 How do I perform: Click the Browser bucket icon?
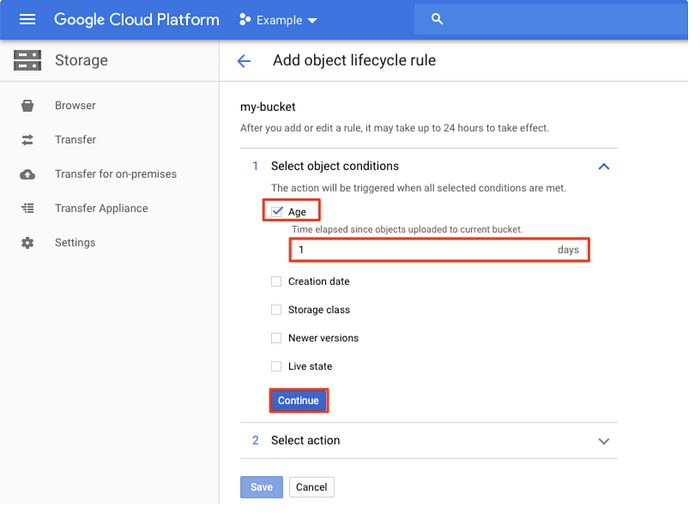click(28, 106)
